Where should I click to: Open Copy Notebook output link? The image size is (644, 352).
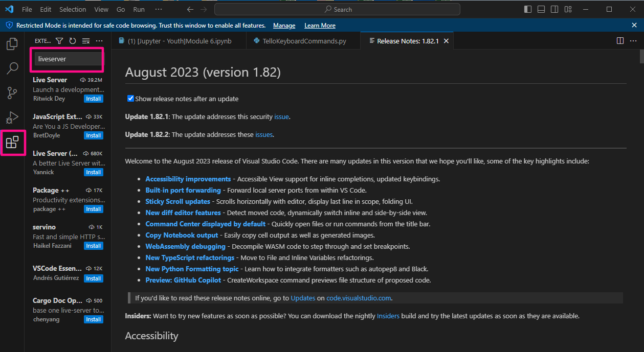(182, 235)
